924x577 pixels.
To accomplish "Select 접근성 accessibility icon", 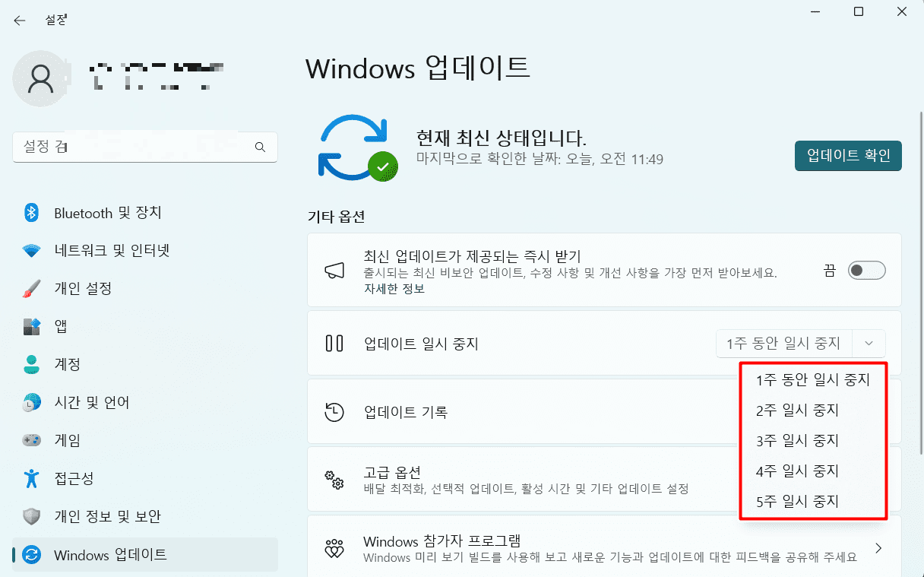I will point(31,478).
